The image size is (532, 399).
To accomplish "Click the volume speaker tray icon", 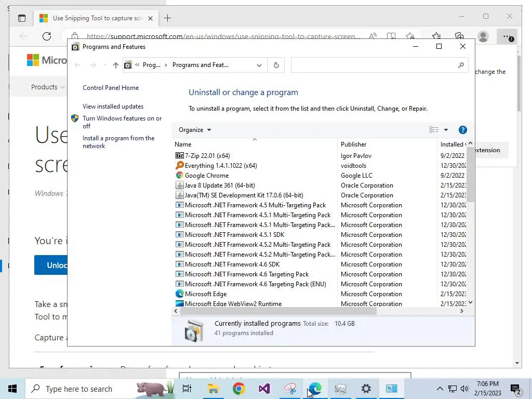I will [464, 389].
